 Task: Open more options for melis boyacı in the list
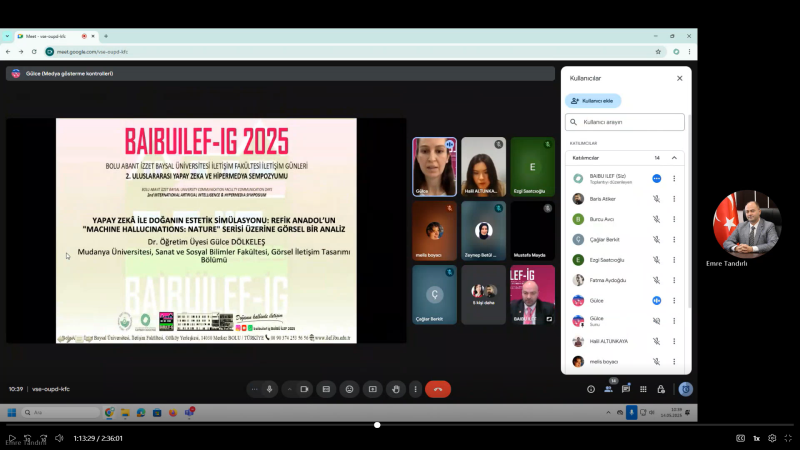pyautogui.click(x=674, y=361)
